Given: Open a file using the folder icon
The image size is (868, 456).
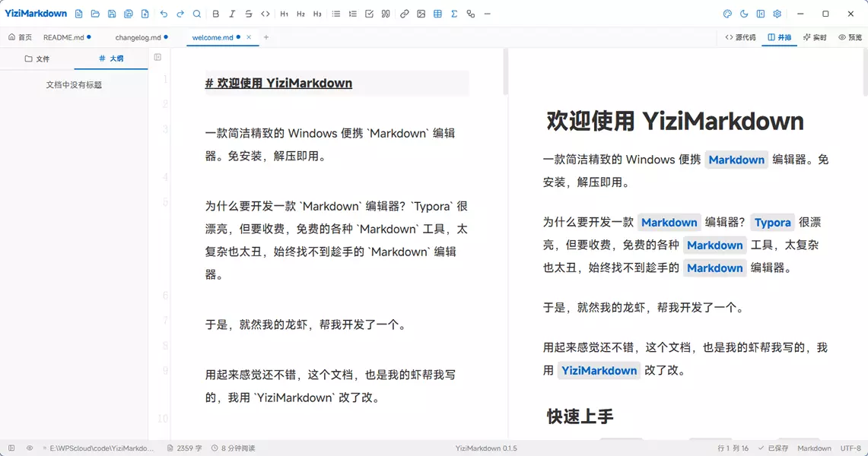Looking at the screenshot, I should 95,14.
